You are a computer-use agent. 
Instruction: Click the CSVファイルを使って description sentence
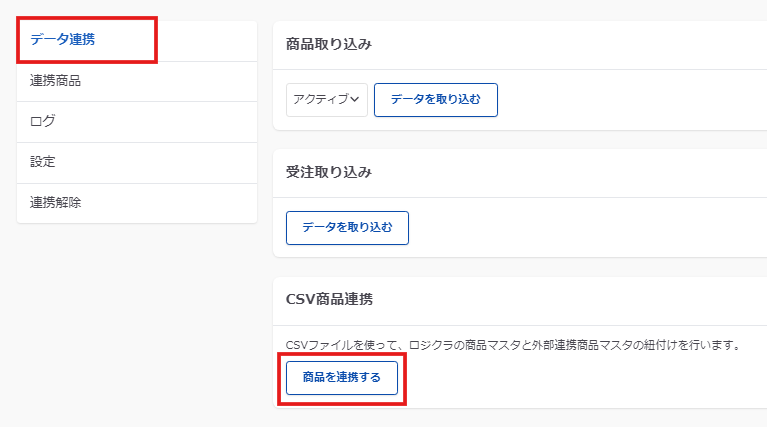512,345
